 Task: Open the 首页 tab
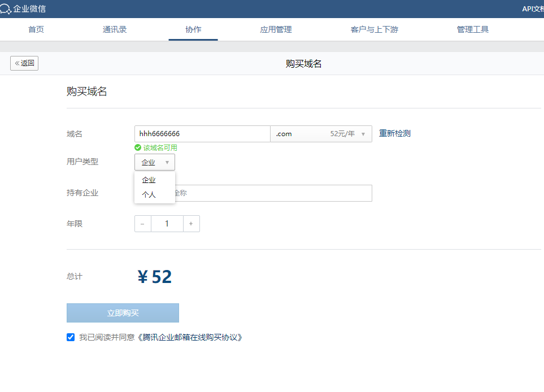(x=36, y=29)
